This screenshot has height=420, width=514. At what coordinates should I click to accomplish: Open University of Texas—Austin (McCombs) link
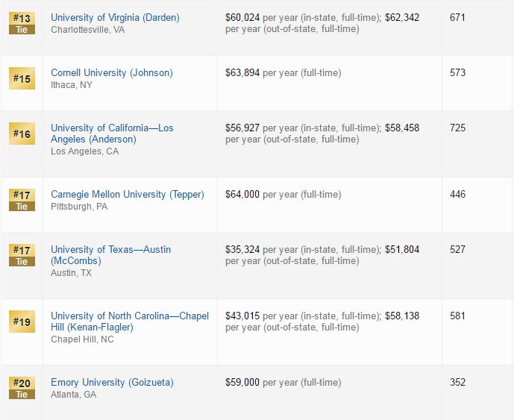point(111,255)
